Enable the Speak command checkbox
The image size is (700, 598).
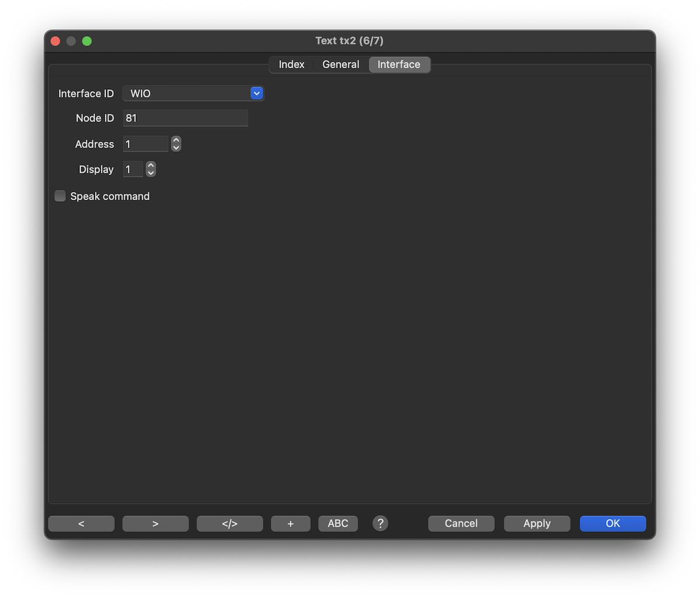60,196
